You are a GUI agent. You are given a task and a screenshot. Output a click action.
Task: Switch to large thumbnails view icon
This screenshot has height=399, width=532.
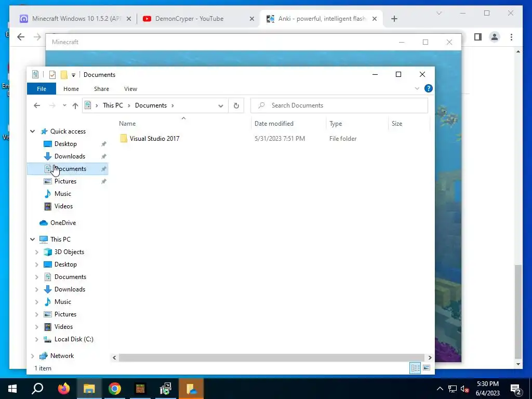[x=427, y=368]
